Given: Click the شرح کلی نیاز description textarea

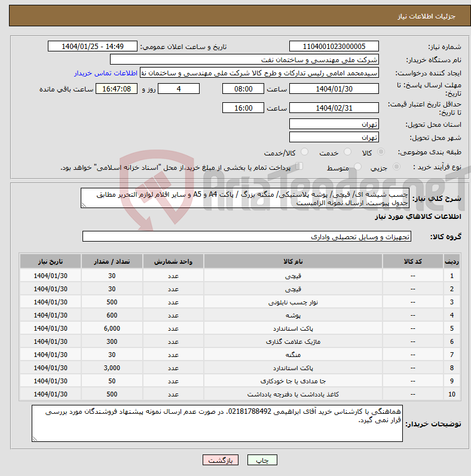Looking at the screenshot, I should point(244,198).
